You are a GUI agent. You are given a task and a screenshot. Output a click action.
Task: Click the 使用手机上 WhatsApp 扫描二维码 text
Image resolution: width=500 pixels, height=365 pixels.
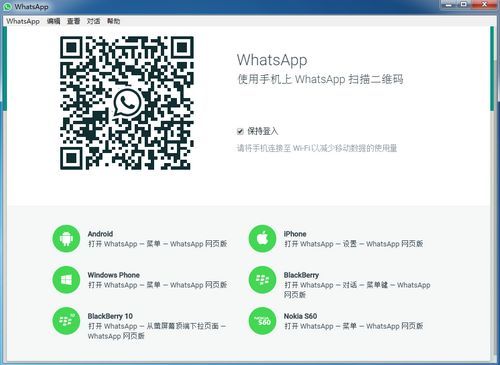point(320,79)
